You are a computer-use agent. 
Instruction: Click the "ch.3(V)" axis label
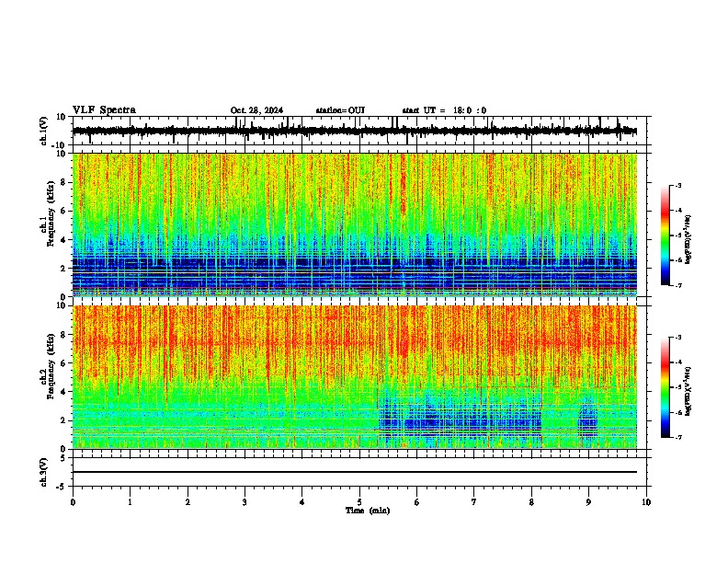[44, 472]
